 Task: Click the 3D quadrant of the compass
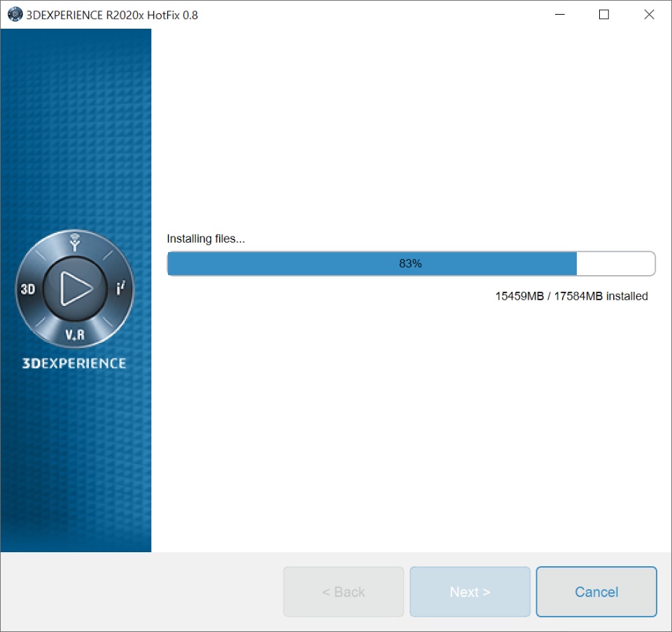click(x=28, y=289)
